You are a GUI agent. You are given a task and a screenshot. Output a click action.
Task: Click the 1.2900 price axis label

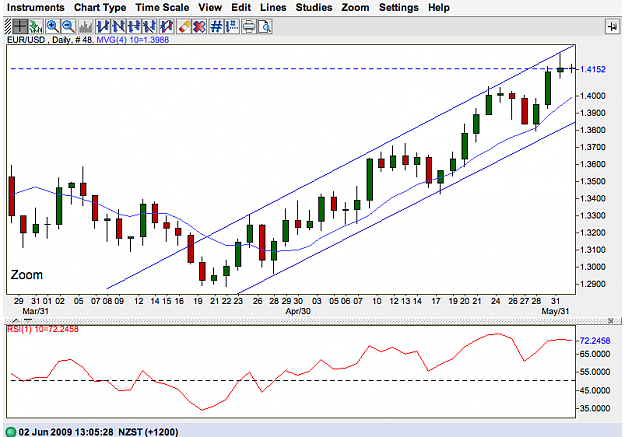pos(593,284)
